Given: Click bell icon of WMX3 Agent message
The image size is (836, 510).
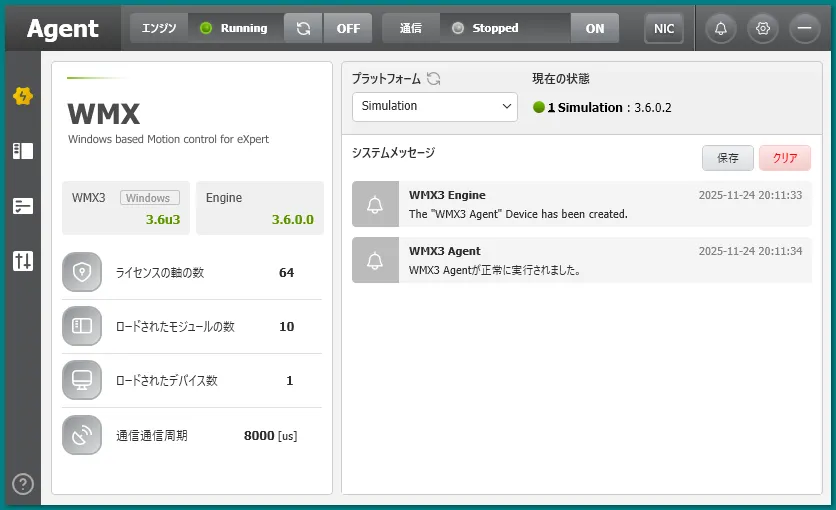Looking at the screenshot, I should (375, 260).
